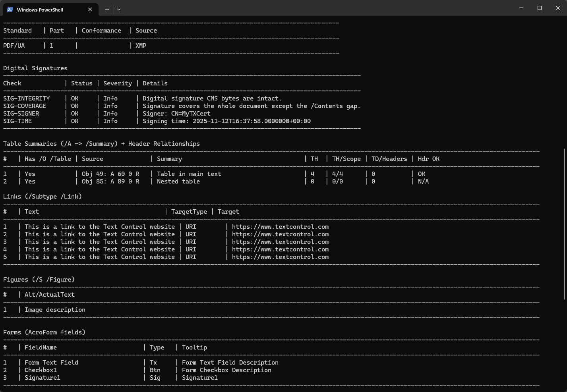Expand the new tab profile dropdown chevron

(119, 10)
